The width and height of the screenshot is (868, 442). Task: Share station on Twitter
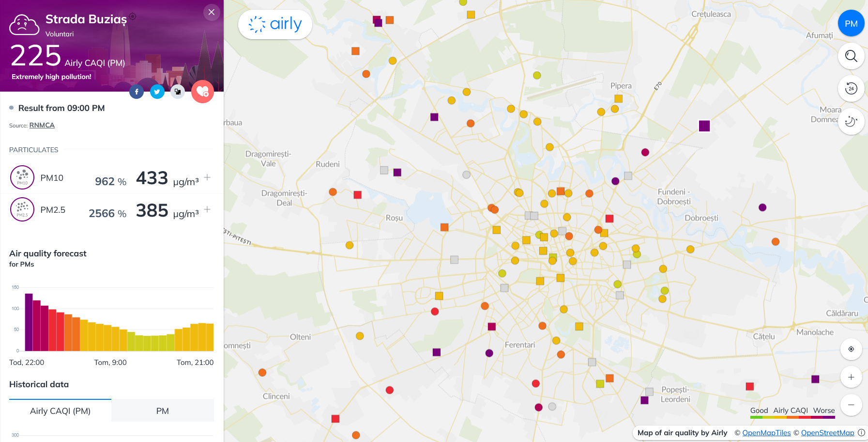[x=157, y=92]
